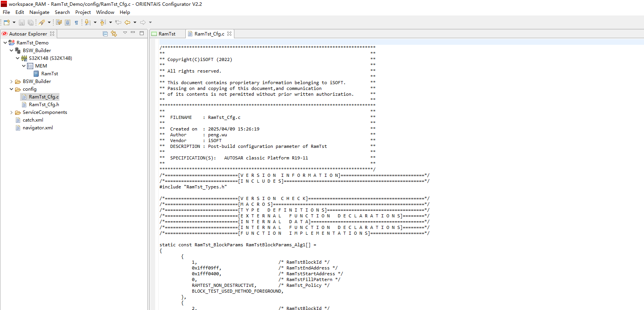Expand the ServiceComponents folder
The height and width of the screenshot is (310, 644).
(11, 112)
